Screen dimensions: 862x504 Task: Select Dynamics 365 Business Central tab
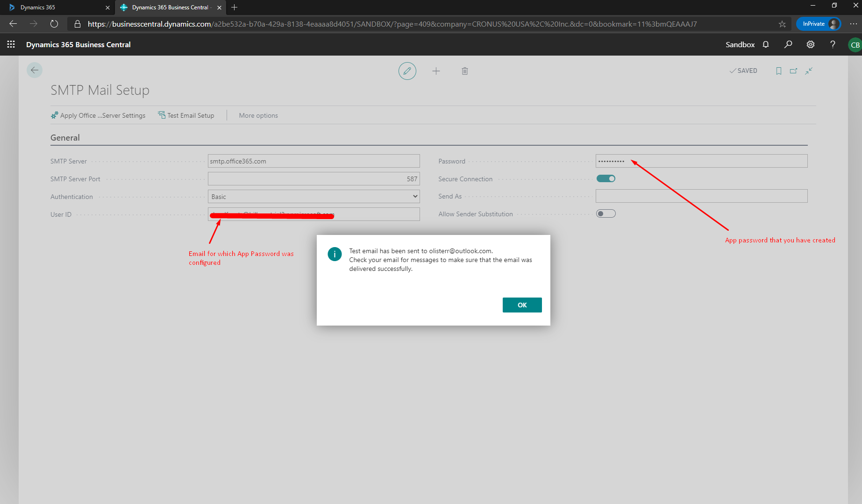171,7
